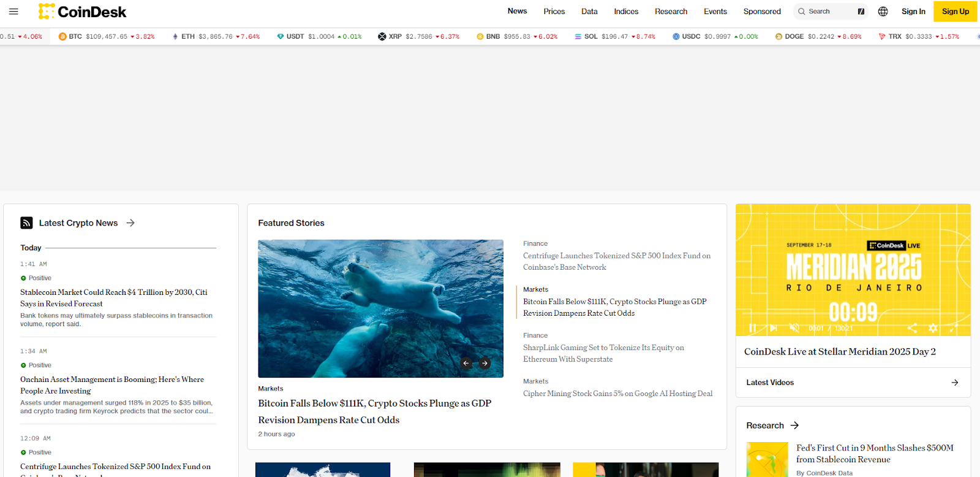Viewport: 980px width, 477px height.
Task: Open the hamburger menu
Action: (13, 11)
